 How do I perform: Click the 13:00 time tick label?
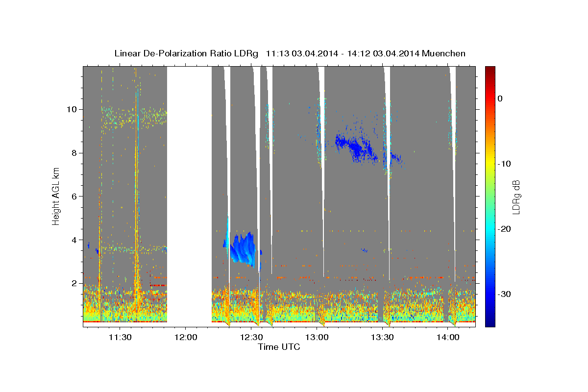(317, 337)
